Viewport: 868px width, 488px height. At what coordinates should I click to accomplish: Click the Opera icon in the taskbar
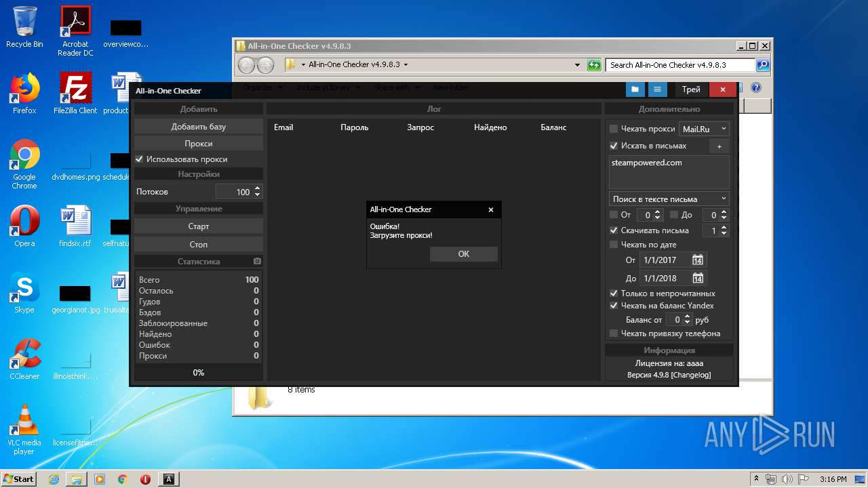pos(145,479)
